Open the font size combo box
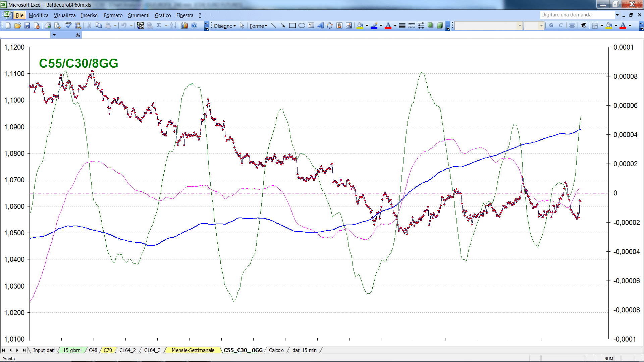The width and height of the screenshot is (644, 362). pos(534,25)
